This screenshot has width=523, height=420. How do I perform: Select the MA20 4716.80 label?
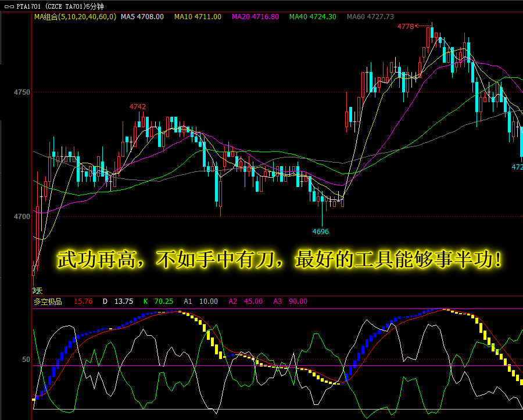click(x=255, y=17)
